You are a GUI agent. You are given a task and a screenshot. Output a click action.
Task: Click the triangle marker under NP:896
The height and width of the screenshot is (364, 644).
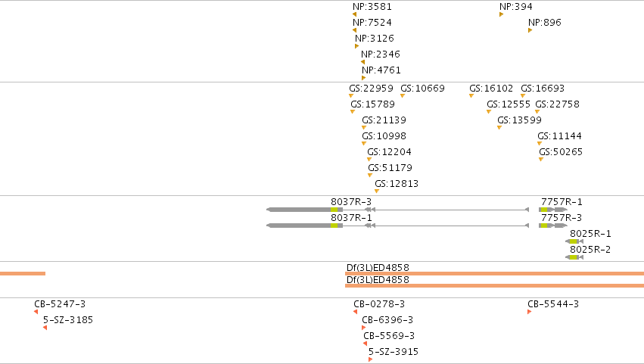tap(530, 30)
